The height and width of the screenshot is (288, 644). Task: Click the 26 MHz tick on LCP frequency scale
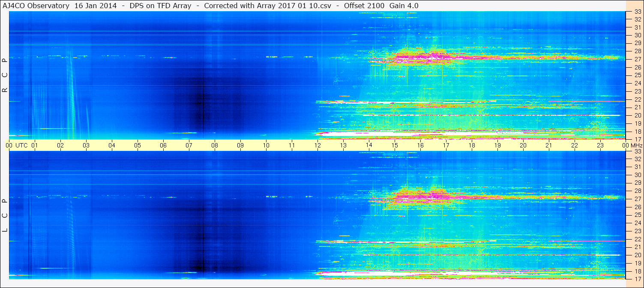coord(637,207)
